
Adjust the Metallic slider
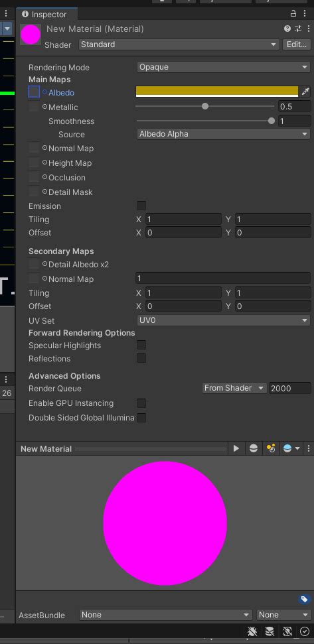coord(204,106)
